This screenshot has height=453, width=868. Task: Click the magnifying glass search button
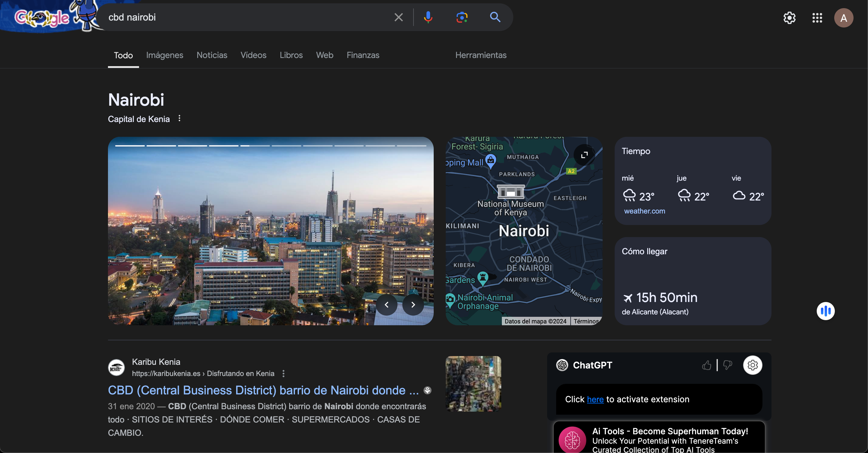[x=495, y=17]
